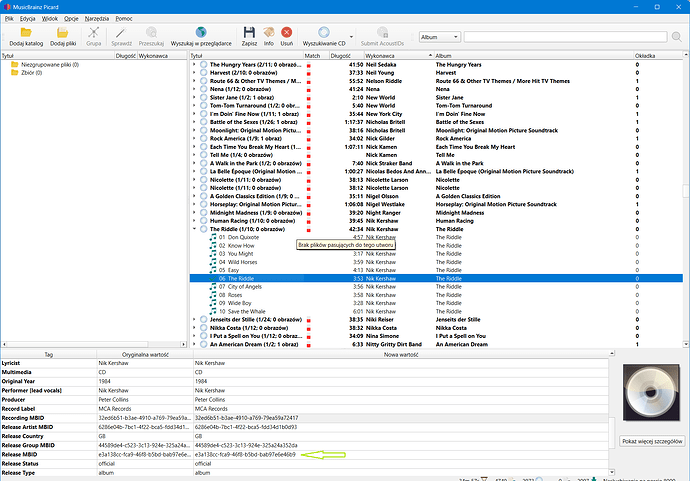Select Release MBID tag row
The height and width of the screenshot is (481, 690).
305,455
